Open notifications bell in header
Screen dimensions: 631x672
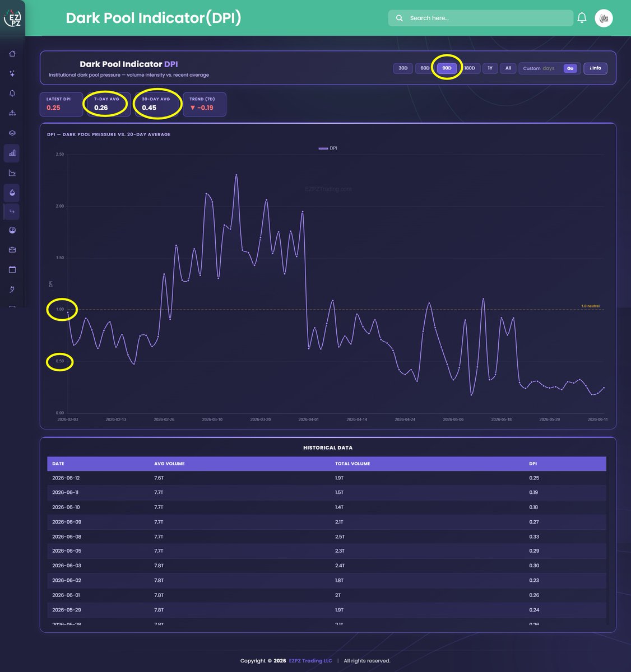click(x=582, y=18)
